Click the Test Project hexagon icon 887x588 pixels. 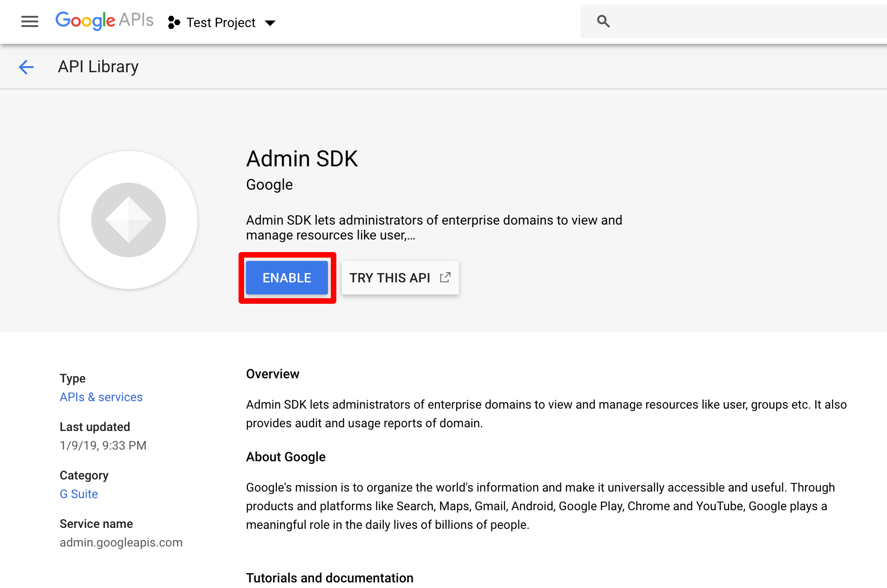pyautogui.click(x=174, y=22)
